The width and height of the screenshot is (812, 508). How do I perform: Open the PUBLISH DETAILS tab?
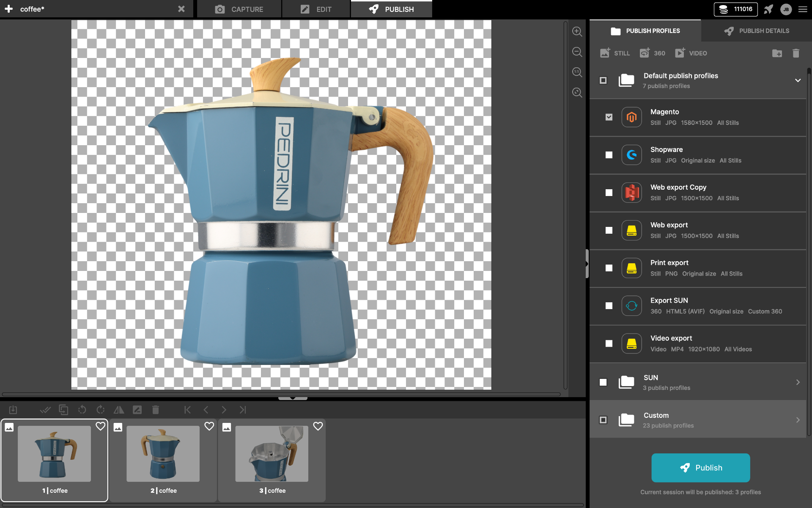click(757, 31)
